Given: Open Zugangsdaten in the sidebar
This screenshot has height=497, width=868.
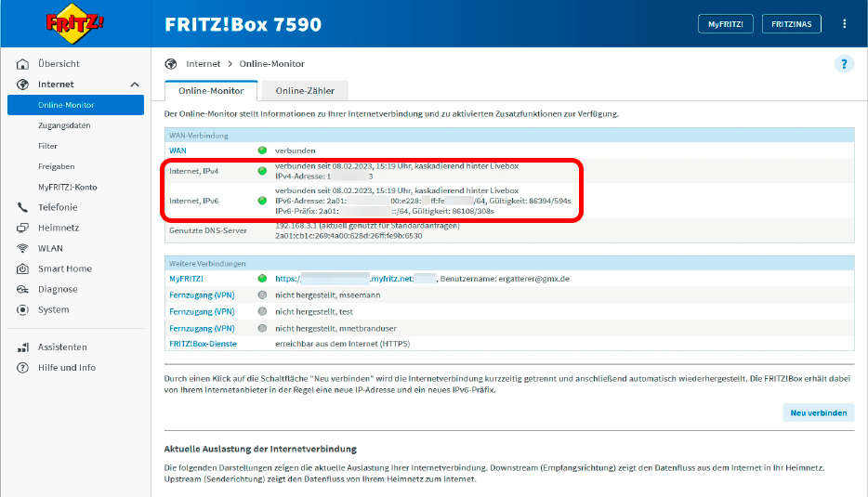Looking at the screenshot, I should [64, 125].
